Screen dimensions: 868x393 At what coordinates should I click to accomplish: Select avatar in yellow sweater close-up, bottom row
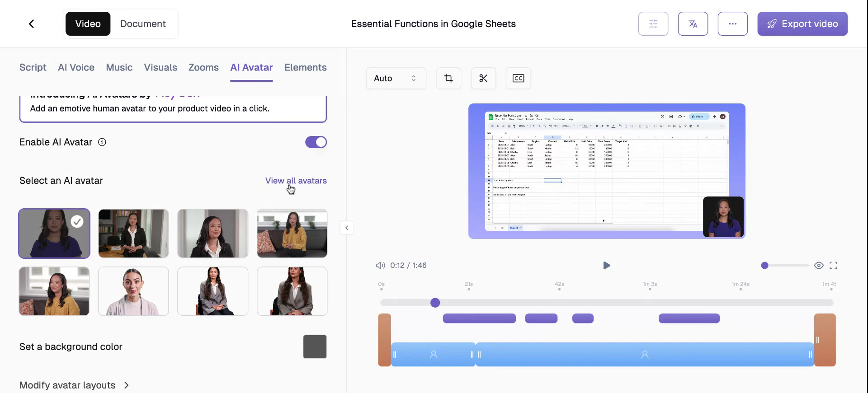54,291
